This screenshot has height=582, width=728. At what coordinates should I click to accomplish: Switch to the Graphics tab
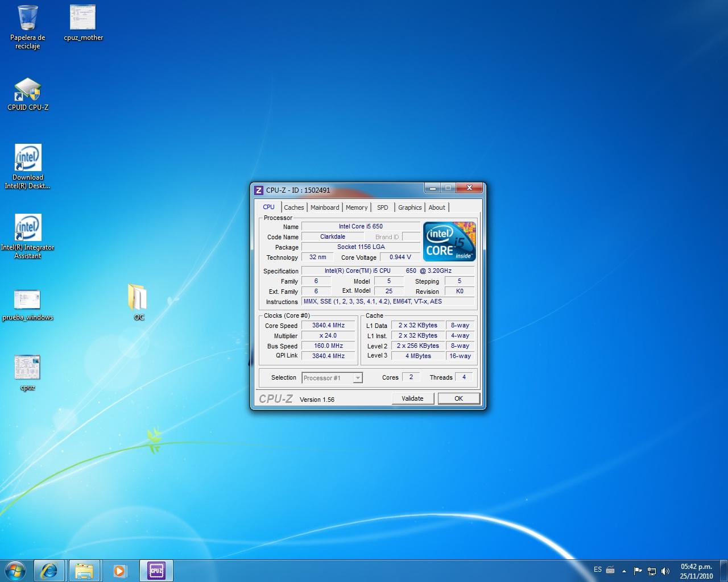click(410, 207)
